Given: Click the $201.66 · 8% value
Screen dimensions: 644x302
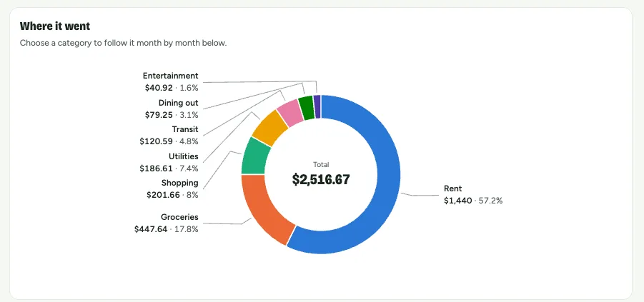Looking at the screenshot, I should 172,195.
